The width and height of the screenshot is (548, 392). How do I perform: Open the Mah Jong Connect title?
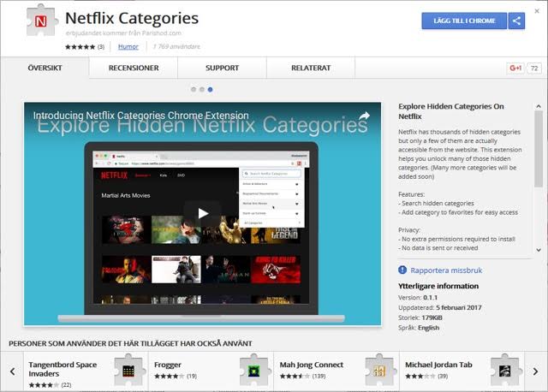click(x=312, y=365)
